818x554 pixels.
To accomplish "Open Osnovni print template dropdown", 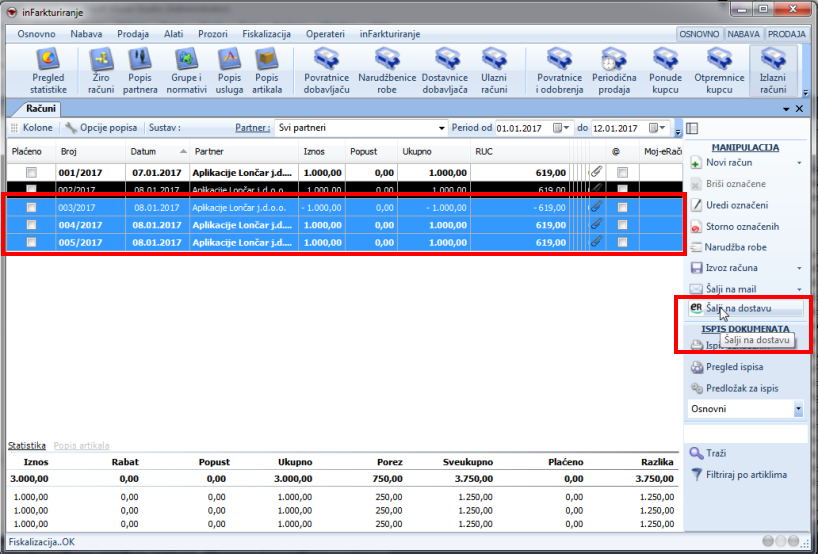I will pos(798,409).
